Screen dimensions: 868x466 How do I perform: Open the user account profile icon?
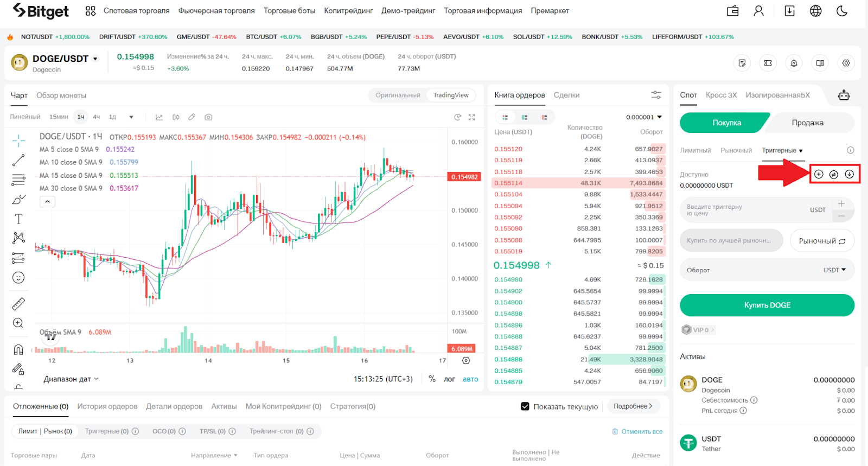pos(758,11)
